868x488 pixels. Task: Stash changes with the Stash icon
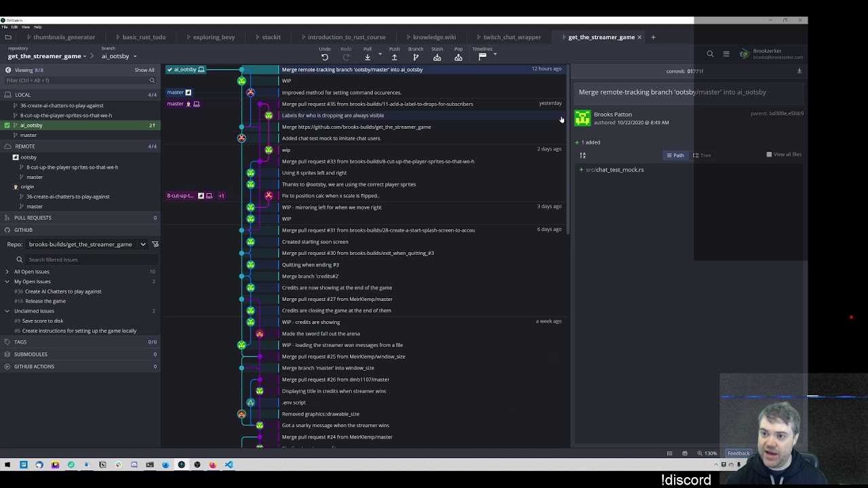pos(437,58)
